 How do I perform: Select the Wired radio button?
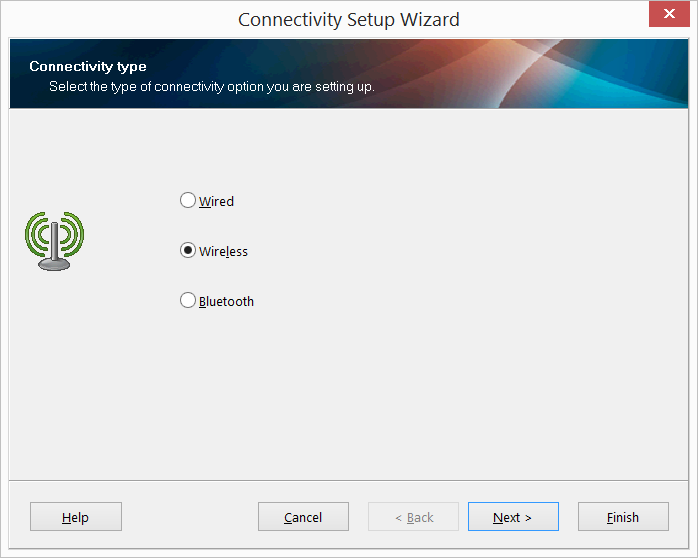pyautogui.click(x=188, y=201)
